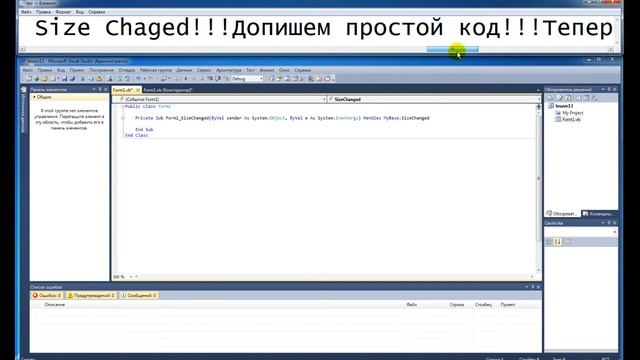The width and height of the screenshot is (640, 360).
Task: Select Form1.vb in Solution Explorer
Action: tap(571, 119)
